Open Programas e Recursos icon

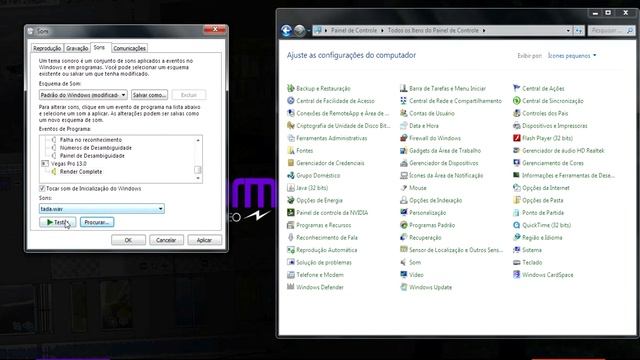pos(291,225)
